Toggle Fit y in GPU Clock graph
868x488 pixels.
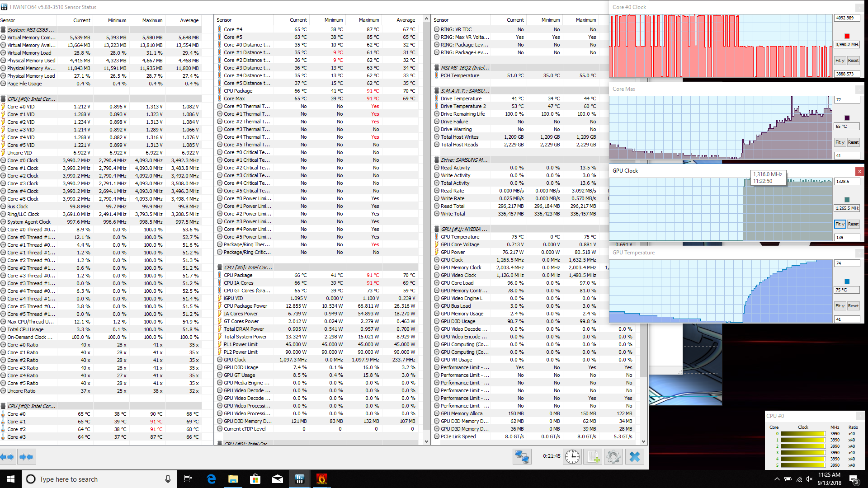(x=840, y=224)
